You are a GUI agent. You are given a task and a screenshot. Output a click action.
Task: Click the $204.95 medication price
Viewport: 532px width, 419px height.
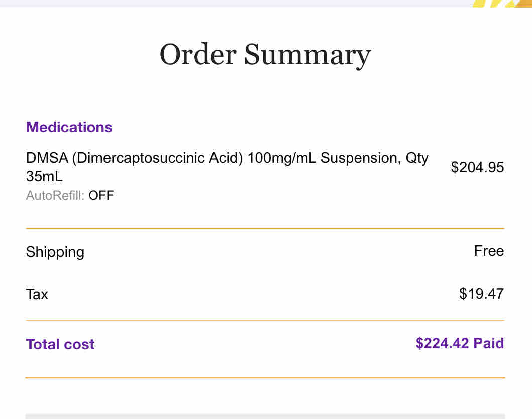[x=477, y=167]
